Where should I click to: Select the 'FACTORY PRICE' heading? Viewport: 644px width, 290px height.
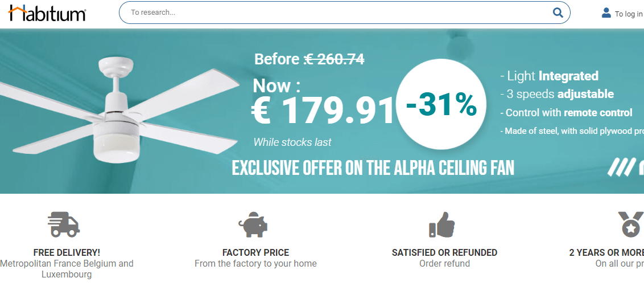point(255,252)
